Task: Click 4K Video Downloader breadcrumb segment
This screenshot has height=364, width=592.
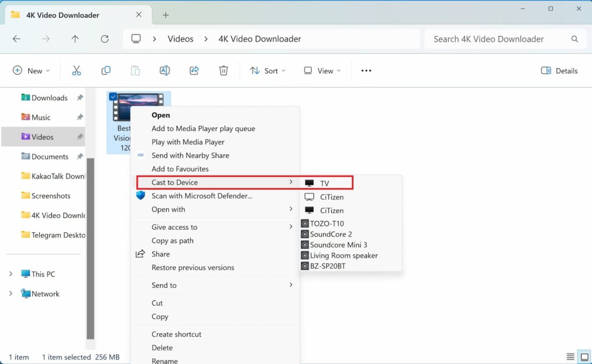Action: coord(260,39)
